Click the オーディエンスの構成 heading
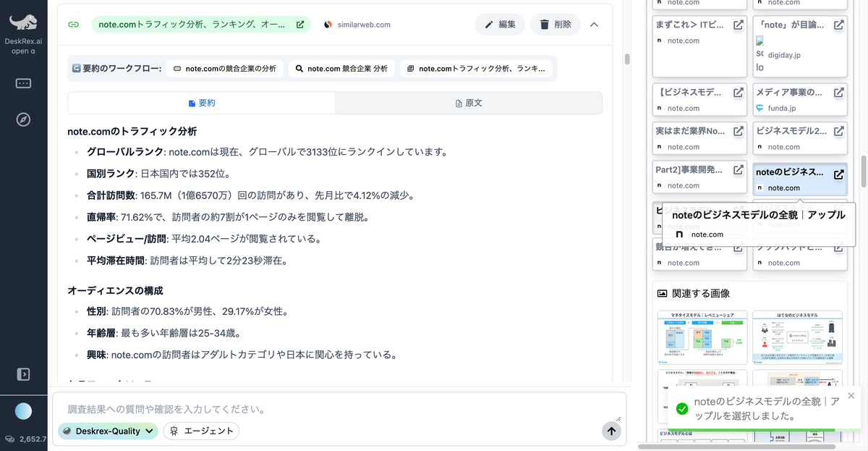Image resolution: width=868 pixels, height=451 pixels. coord(115,290)
